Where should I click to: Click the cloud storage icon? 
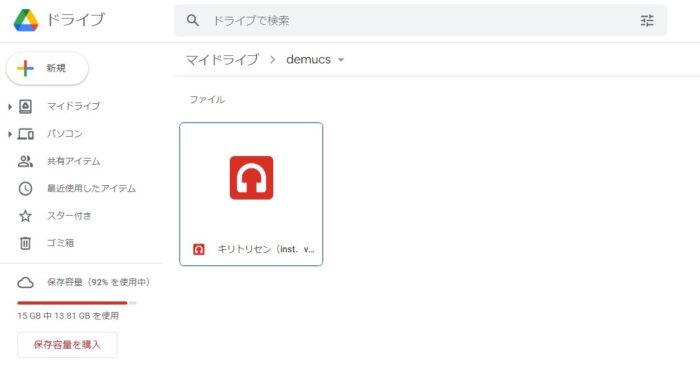[x=25, y=283]
